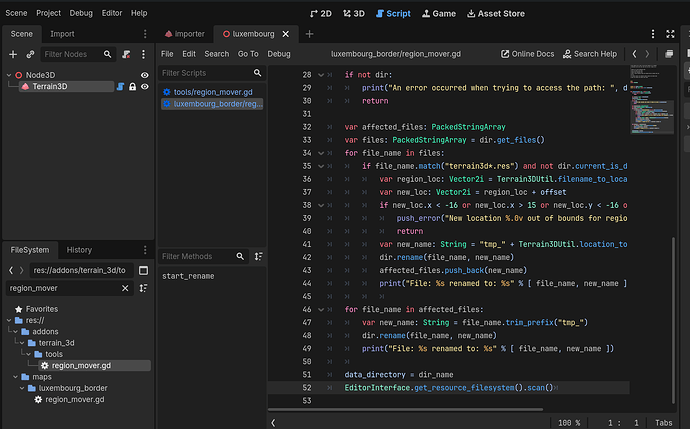The height and width of the screenshot is (429, 690).
Task: Toggle lock on Terrain3D node
Action: click(132, 87)
